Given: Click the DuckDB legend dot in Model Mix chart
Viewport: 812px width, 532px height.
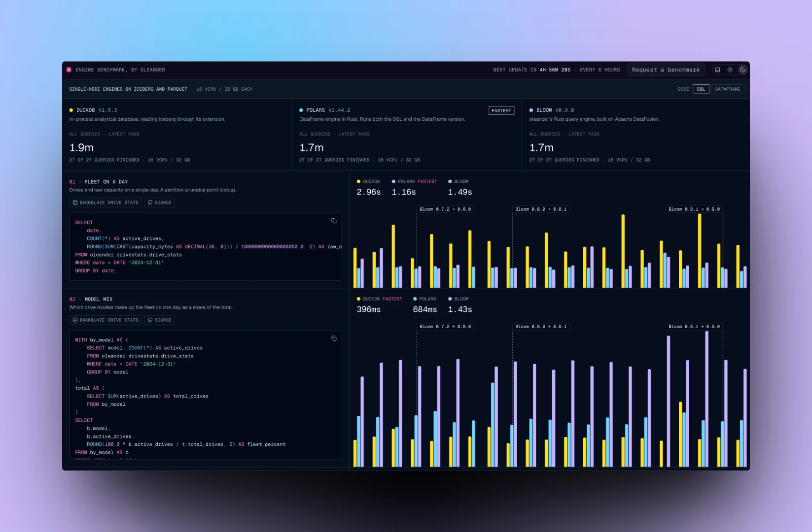Looking at the screenshot, I should pyautogui.click(x=358, y=299).
